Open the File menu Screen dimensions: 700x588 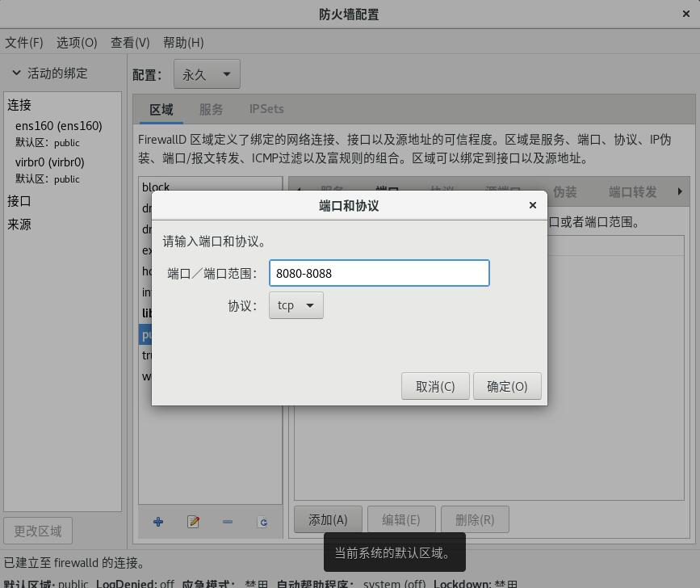tap(24, 43)
